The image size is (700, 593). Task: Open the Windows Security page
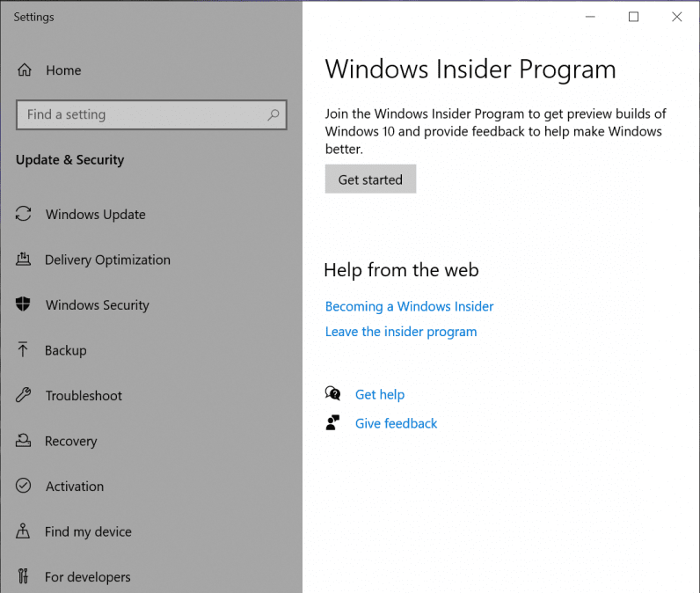(98, 305)
